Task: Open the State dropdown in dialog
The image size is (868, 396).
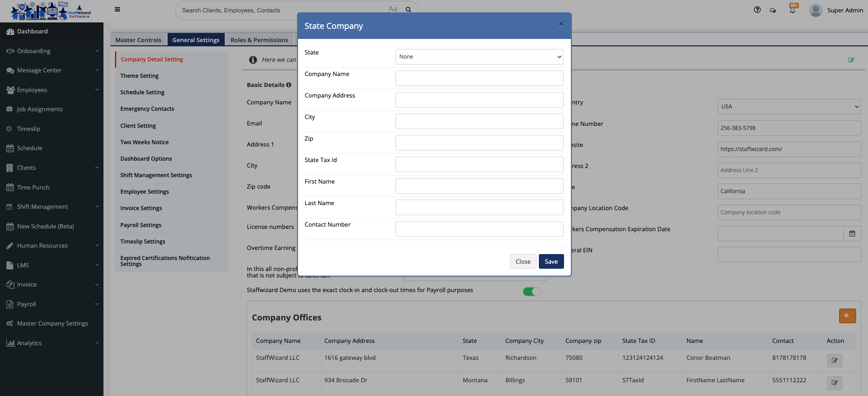Action: coord(479,57)
